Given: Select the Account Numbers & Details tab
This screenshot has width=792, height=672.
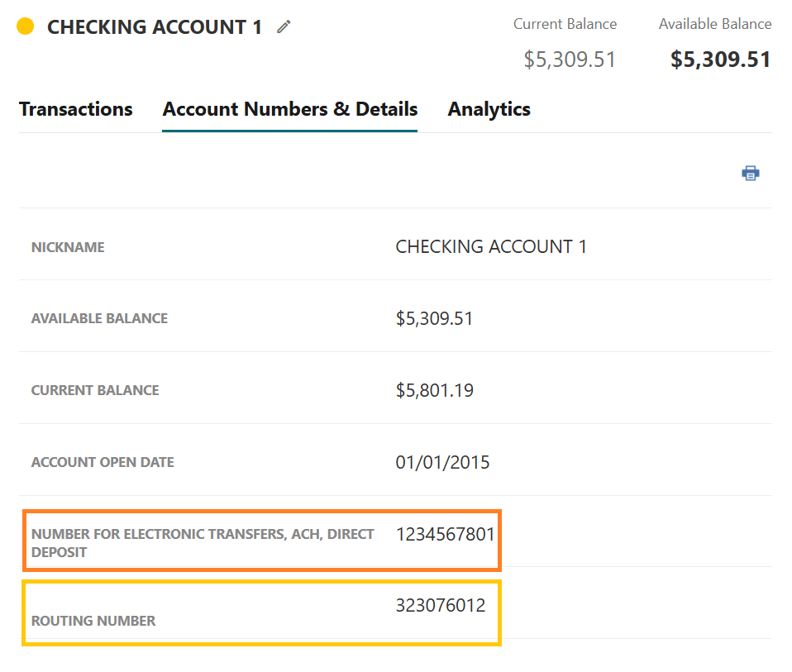Looking at the screenshot, I should coord(289,109).
